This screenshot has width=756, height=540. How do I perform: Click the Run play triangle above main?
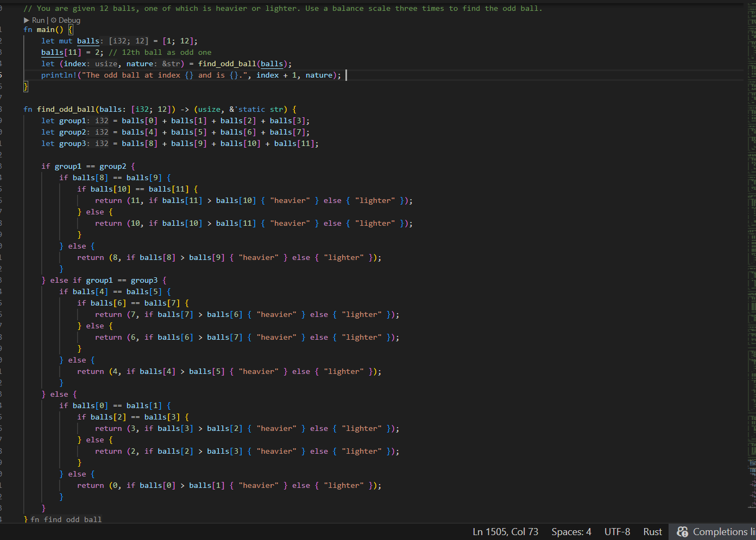pyautogui.click(x=27, y=20)
